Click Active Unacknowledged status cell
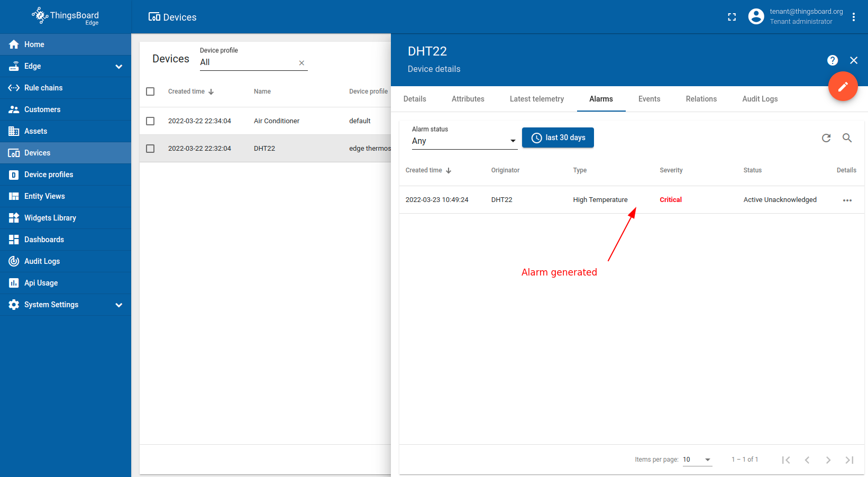 tap(780, 200)
